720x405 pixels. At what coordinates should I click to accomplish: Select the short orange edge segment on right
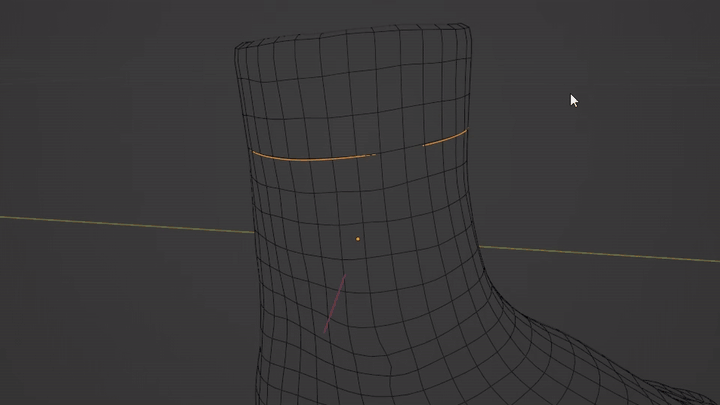445,138
